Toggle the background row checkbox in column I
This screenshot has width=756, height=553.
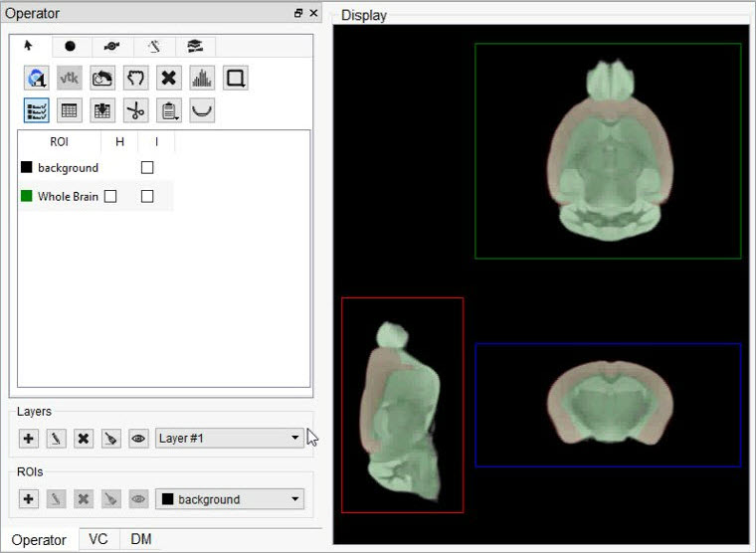point(147,168)
